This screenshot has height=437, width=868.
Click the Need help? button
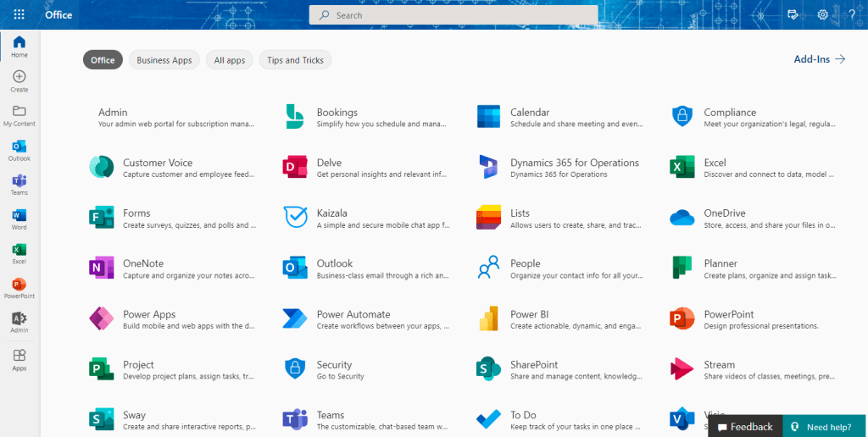[823, 427]
